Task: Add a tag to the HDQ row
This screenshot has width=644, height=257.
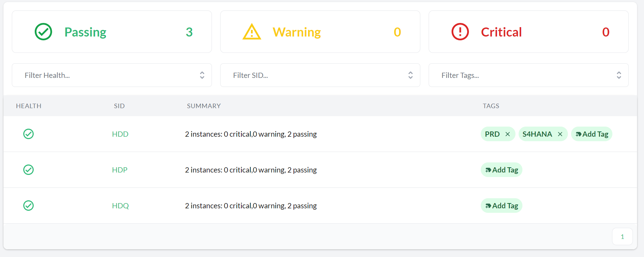Action: click(501, 206)
